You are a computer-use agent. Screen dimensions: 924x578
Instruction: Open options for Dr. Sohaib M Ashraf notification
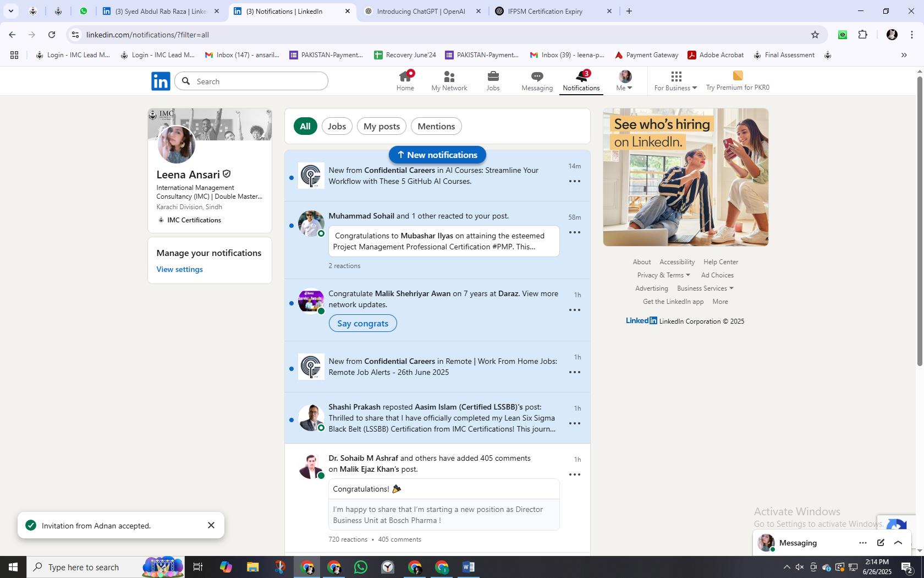575,475
